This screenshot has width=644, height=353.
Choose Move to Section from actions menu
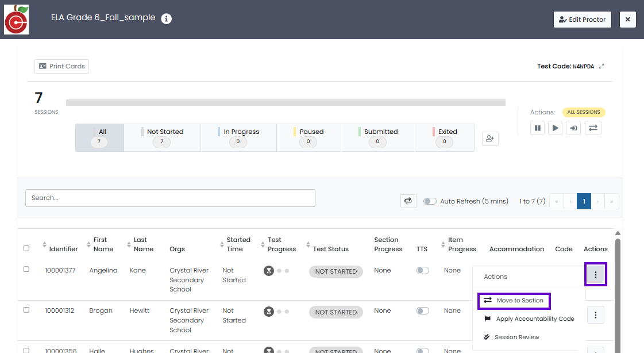pyautogui.click(x=514, y=301)
